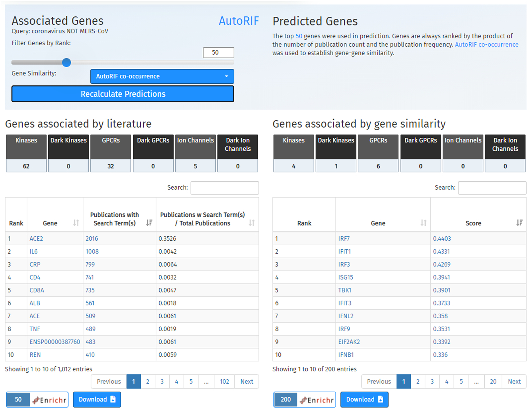
Task: Select GPCRs tile with count 32
Action: coord(111,153)
